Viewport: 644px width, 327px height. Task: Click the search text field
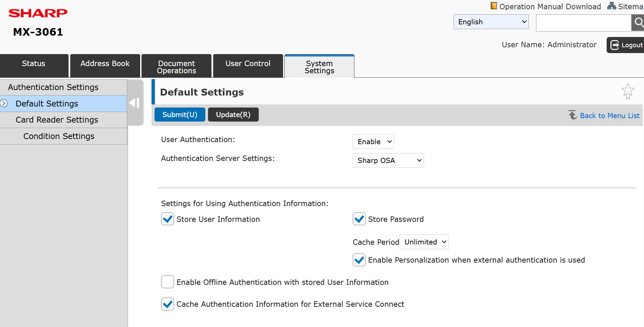583,23
